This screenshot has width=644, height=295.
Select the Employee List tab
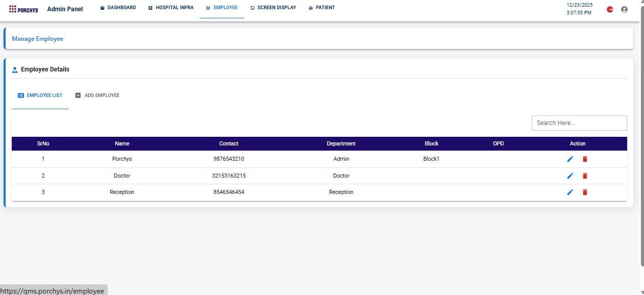(x=40, y=95)
